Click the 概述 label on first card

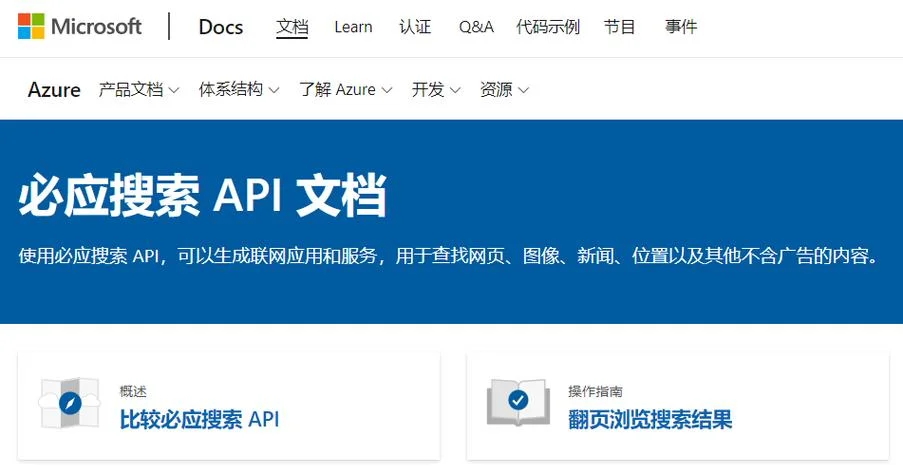click(x=133, y=392)
